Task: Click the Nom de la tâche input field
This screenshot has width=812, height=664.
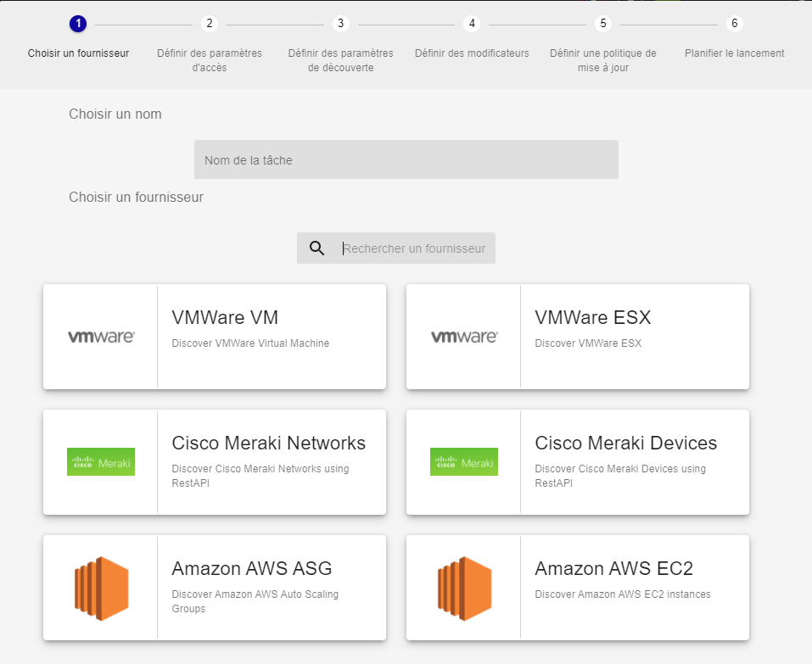Action: [406, 159]
